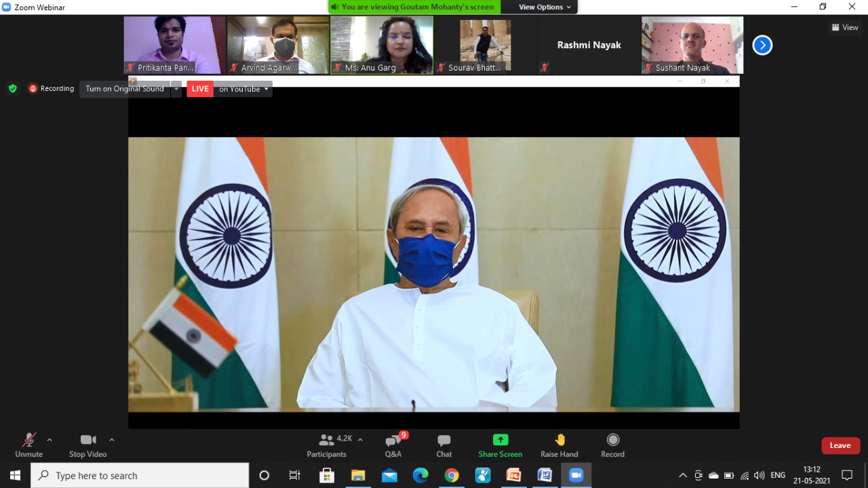The image size is (868, 488).
Task: Start sharing your screen
Action: (500, 445)
